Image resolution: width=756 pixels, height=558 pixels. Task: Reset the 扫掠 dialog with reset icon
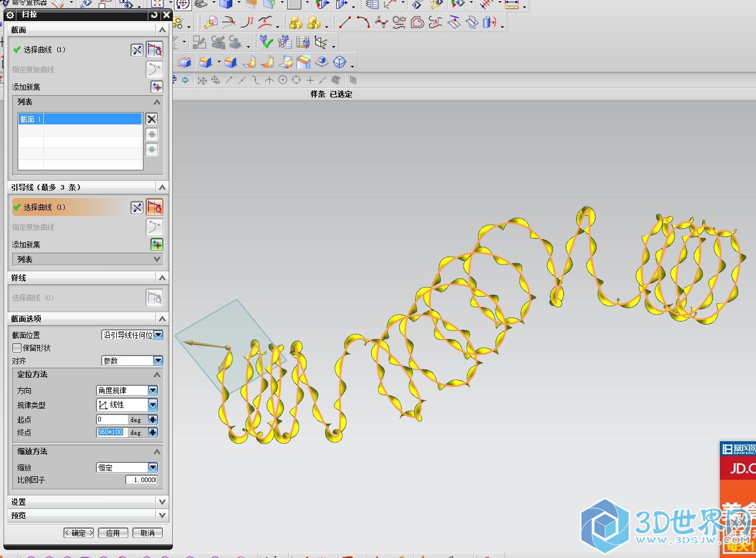coord(154,15)
